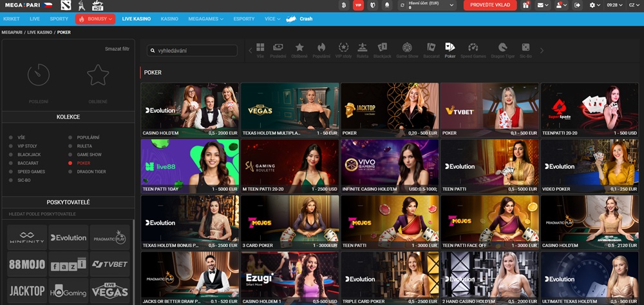Select the Oblíbené star category icon
644x305 pixels.
point(299,50)
